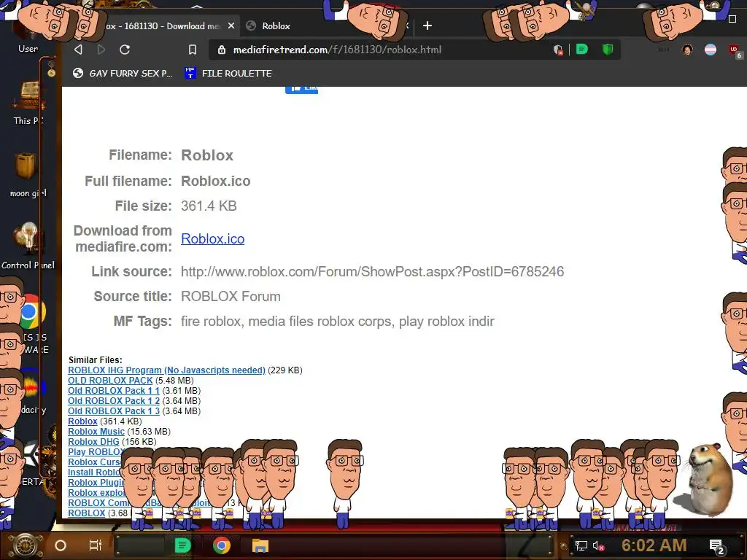This screenshot has width=747, height=560.
Task: Open the OLD ROBLOX PACK link
Action: (110, 381)
